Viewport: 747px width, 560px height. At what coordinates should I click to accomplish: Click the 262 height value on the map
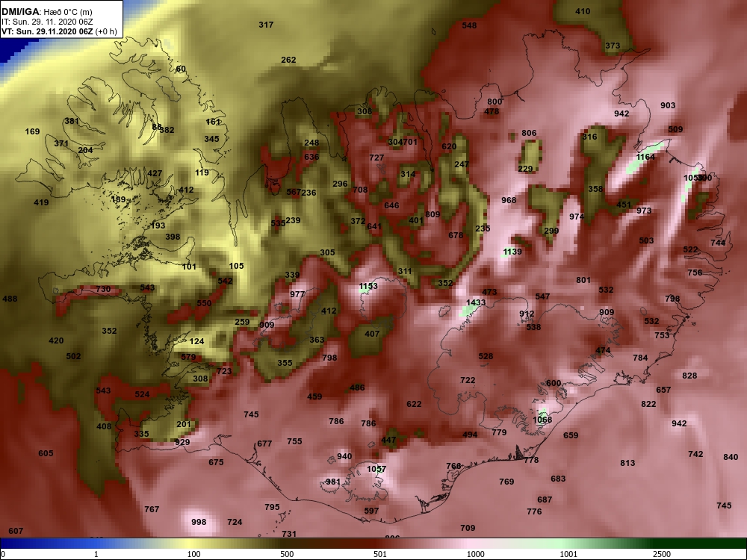pyautogui.click(x=288, y=60)
